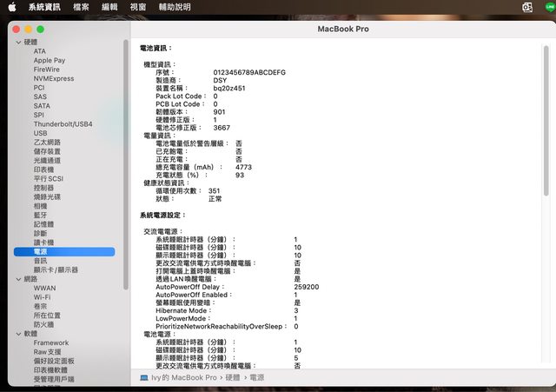Click the sidebar vertical scrollbar

[125, 165]
